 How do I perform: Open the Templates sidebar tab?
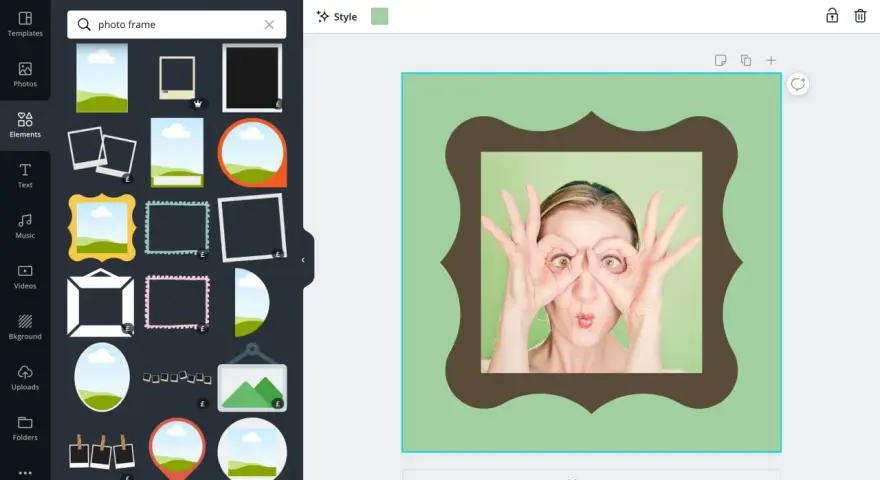tap(25, 24)
